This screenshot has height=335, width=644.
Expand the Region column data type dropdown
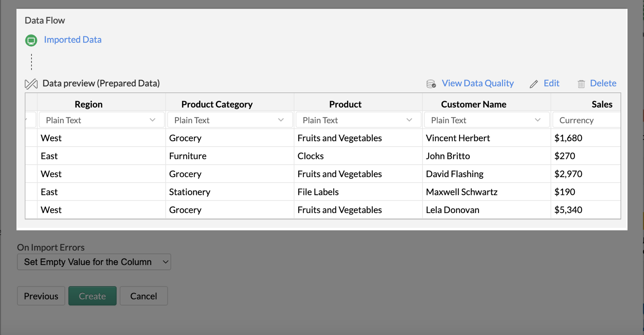101,120
